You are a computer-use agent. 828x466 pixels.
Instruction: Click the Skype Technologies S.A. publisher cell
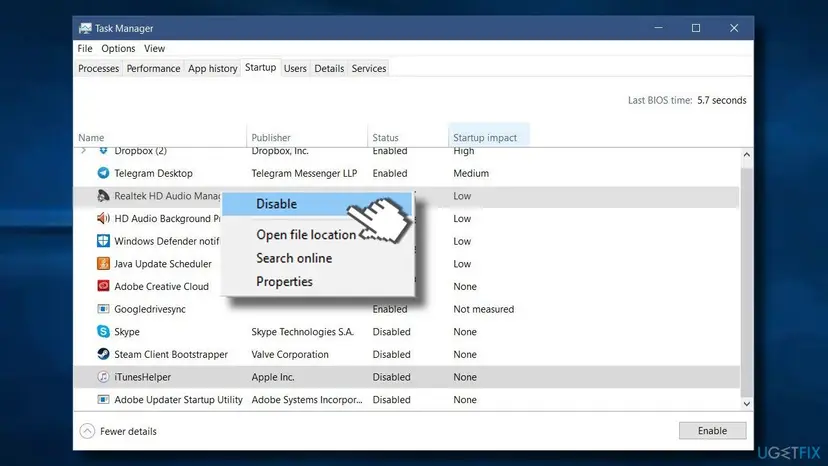pyautogui.click(x=303, y=332)
